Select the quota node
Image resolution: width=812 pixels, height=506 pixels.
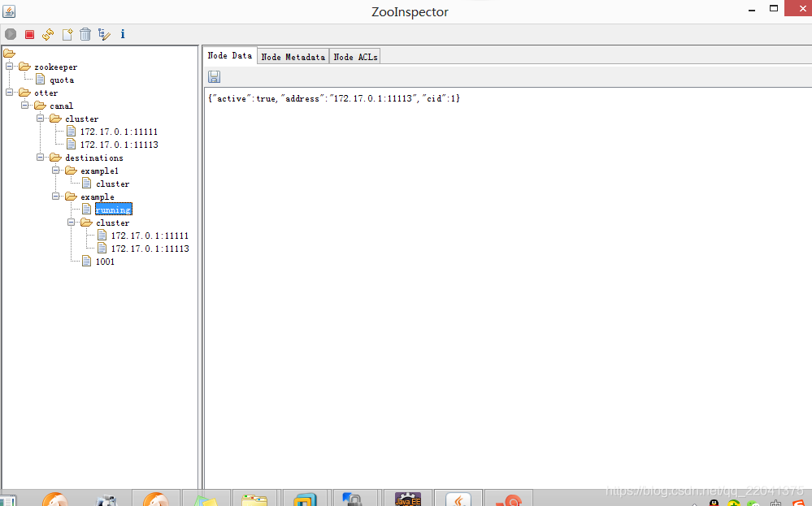point(62,80)
